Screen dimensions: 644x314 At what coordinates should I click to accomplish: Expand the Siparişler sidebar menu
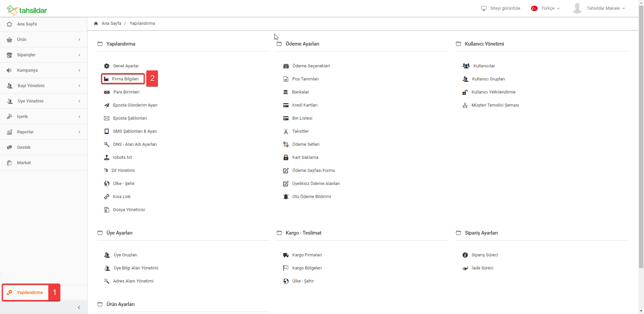44,55
